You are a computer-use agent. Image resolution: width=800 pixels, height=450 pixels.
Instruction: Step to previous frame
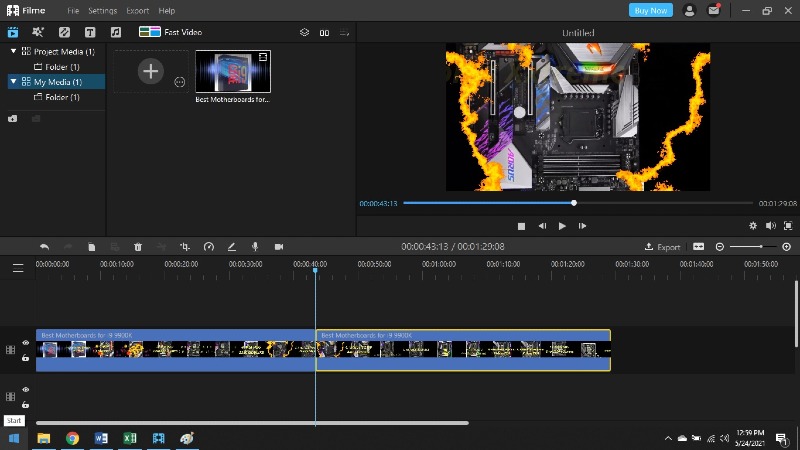point(542,226)
